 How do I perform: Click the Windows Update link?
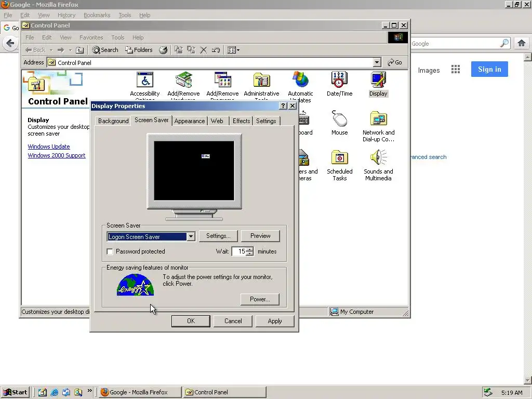[49, 147]
